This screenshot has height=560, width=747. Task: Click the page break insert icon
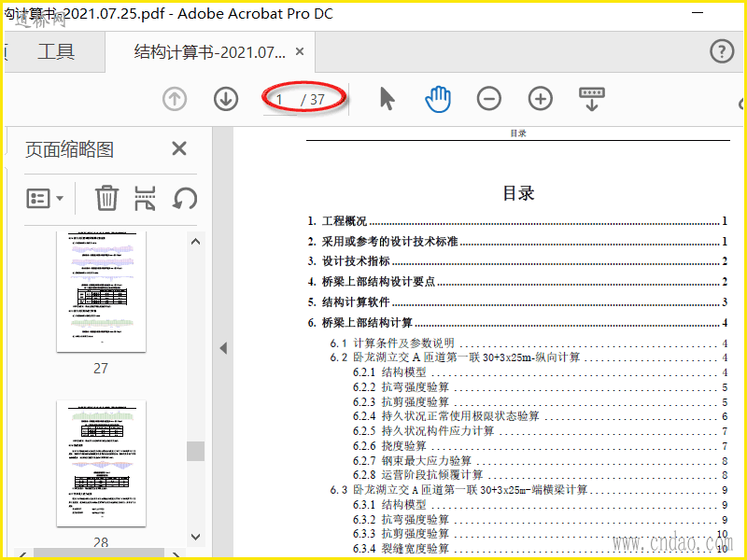coord(145,198)
